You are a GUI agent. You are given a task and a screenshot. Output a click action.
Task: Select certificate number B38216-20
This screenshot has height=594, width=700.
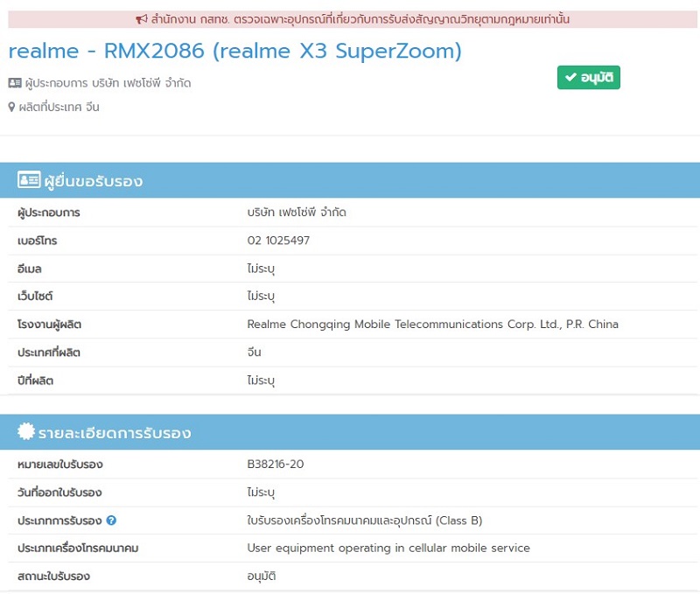coord(276,465)
